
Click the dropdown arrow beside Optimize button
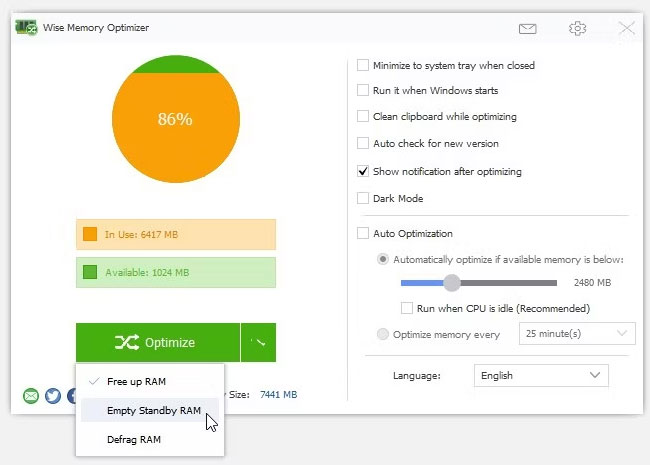pyautogui.click(x=258, y=342)
